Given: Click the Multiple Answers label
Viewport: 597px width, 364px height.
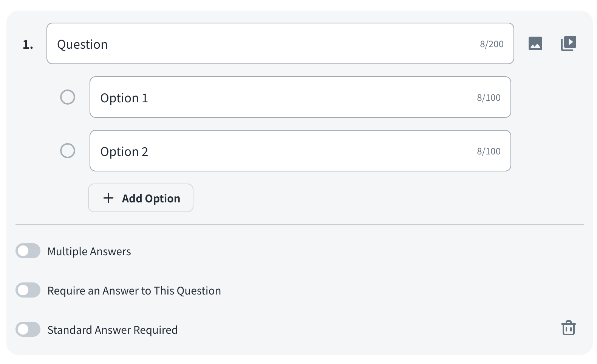Looking at the screenshot, I should [x=89, y=251].
